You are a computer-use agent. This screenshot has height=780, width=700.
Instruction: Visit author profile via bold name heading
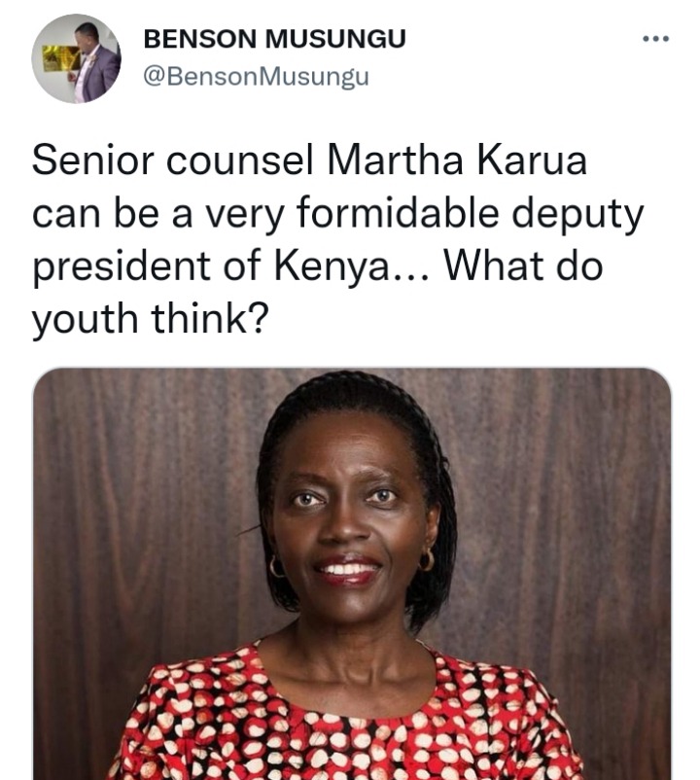pos(274,39)
